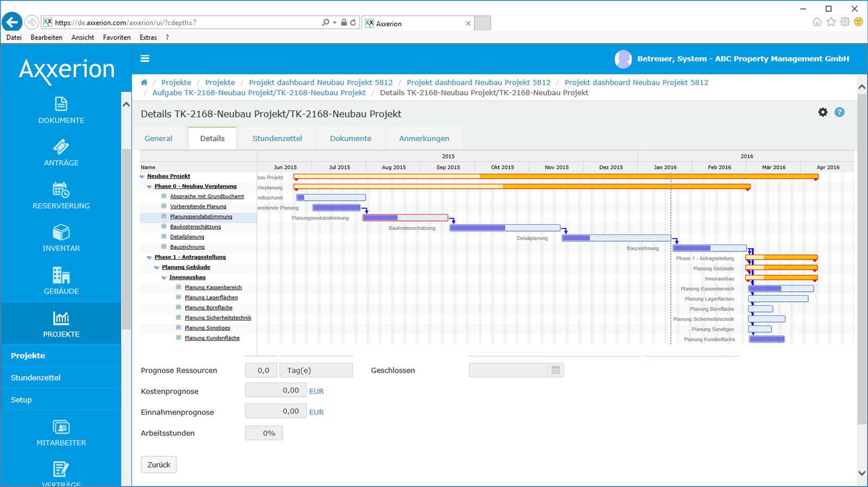Click the Baukostenschätzung Gantt progress bar
Image resolution: width=868 pixels, height=487 pixels.
tap(505, 228)
